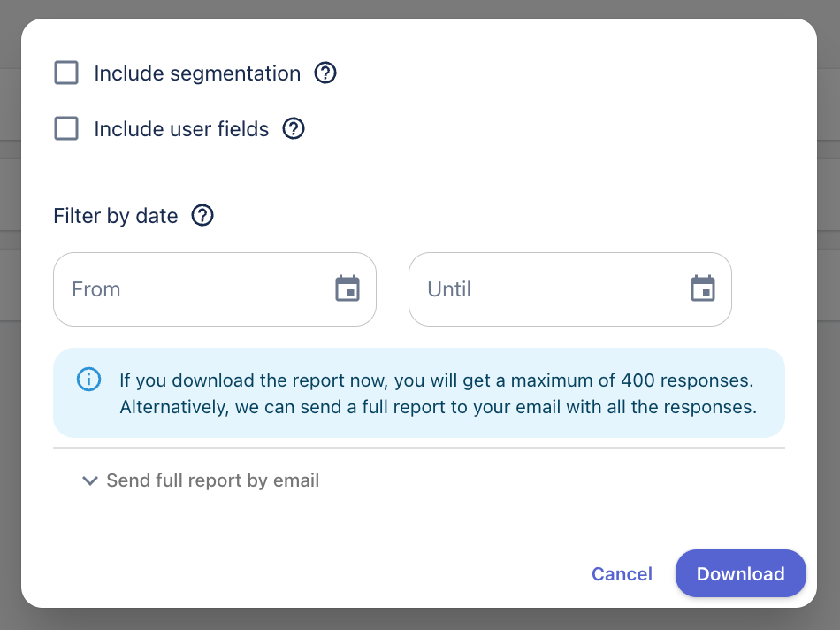Viewport: 840px width, 630px height.
Task: Click the Download button
Action: pos(740,573)
